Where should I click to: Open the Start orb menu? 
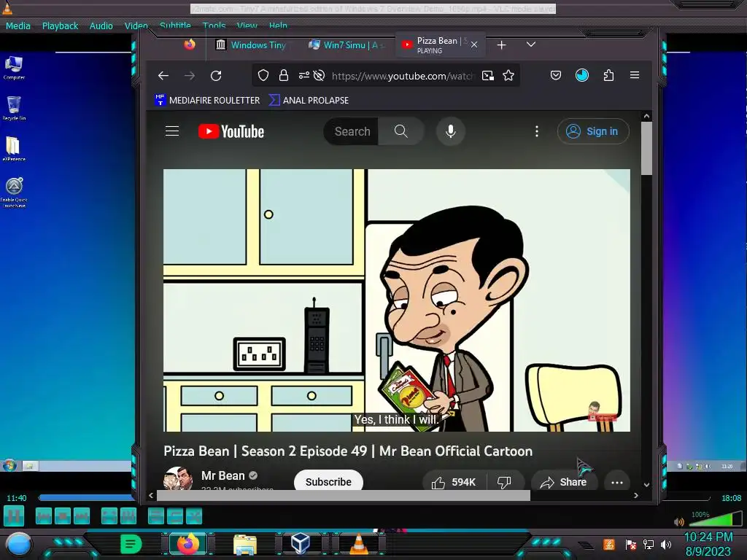18,545
